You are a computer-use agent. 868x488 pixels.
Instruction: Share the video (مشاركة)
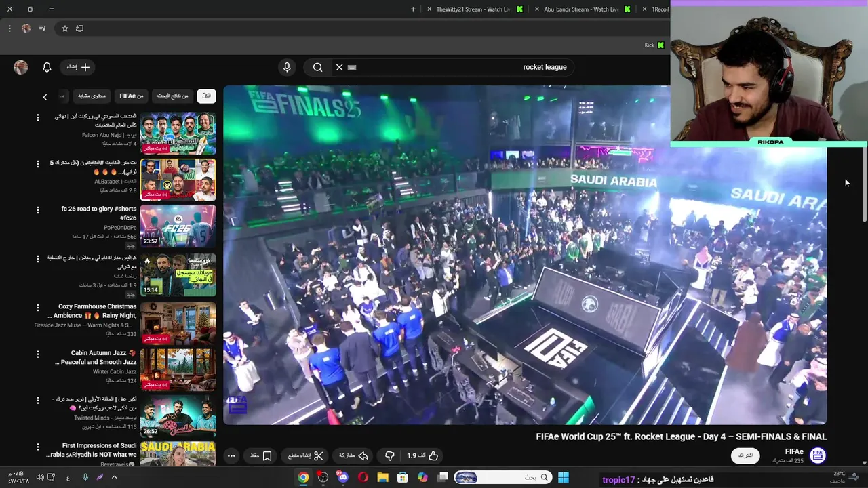pos(353,456)
